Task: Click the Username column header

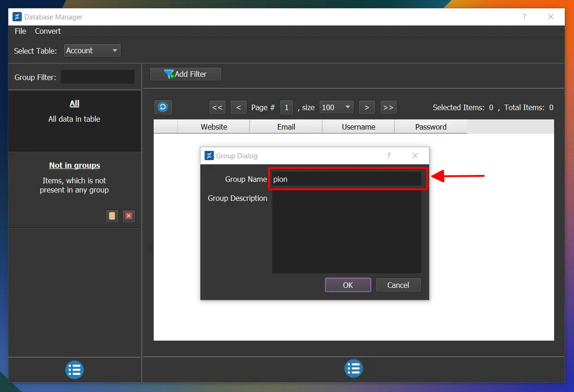Action: point(358,127)
